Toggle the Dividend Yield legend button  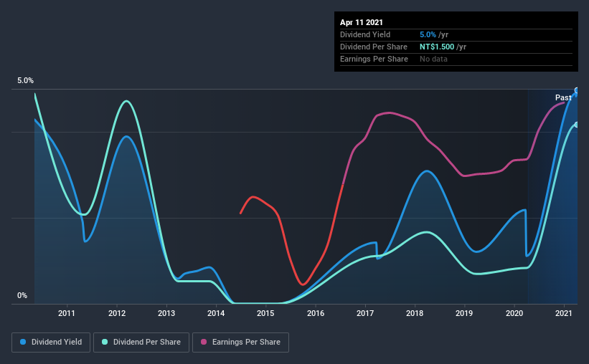(x=51, y=343)
